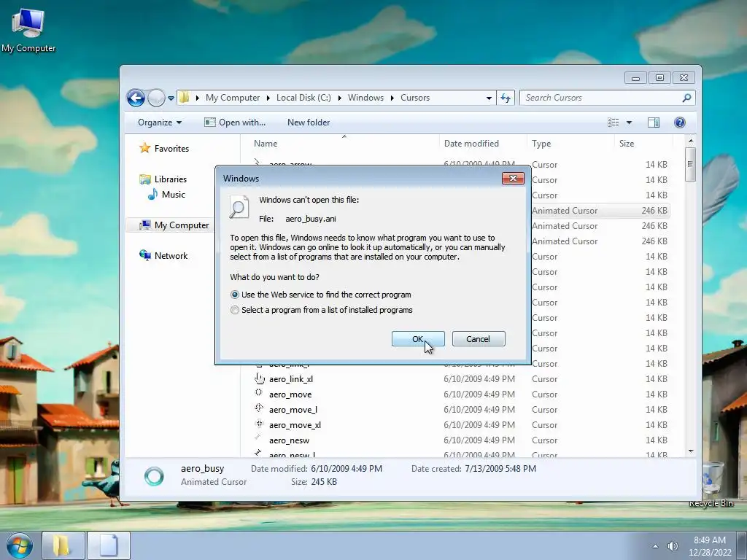The height and width of the screenshot is (560, 747).
Task: Click scrollbar up arrow in file list
Action: (x=691, y=141)
